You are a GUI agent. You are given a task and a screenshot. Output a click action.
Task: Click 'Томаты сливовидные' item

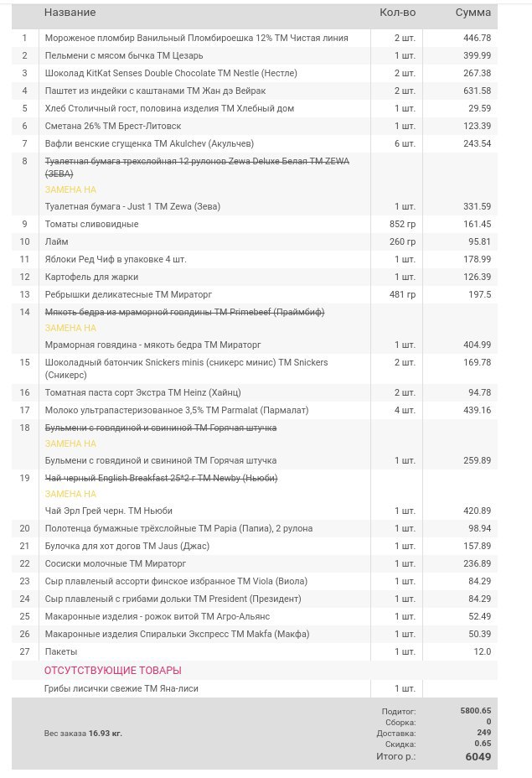[91, 224]
